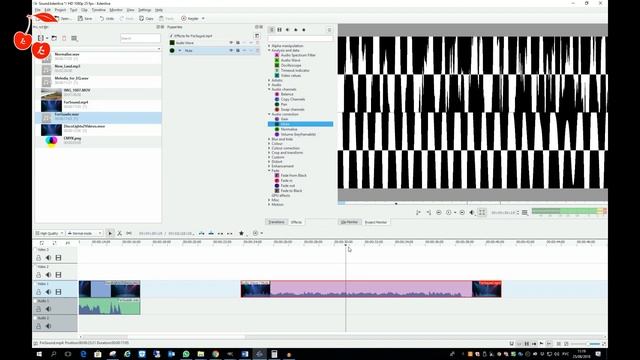Switch to the Project Monitor tab
The height and width of the screenshot is (360, 640).
coord(376,222)
